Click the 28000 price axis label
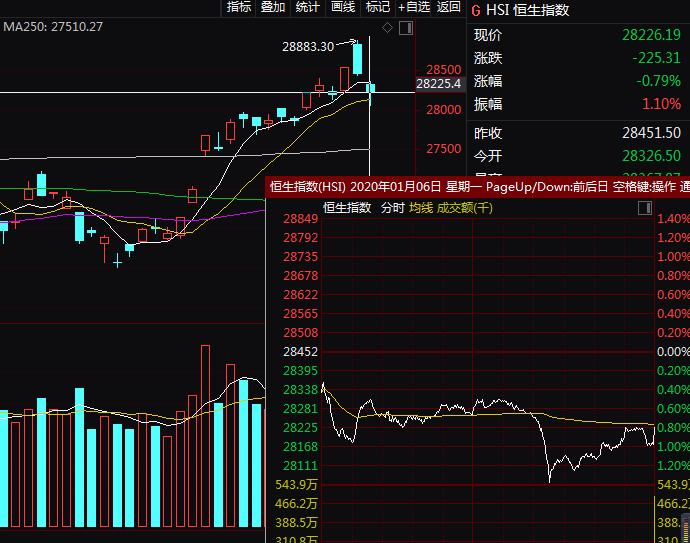The width and height of the screenshot is (690, 543). pos(444,110)
